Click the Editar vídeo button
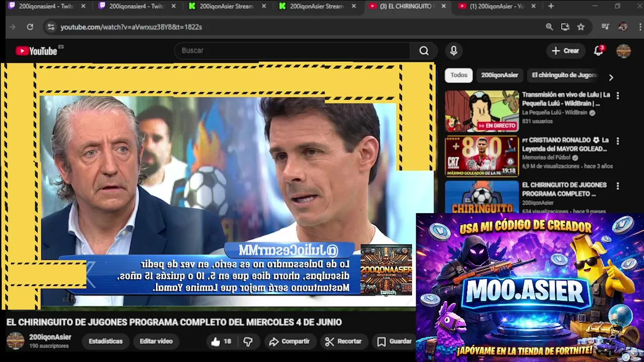Image resolution: width=644 pixels, height=362 pixels. click(x=156, y=341)
